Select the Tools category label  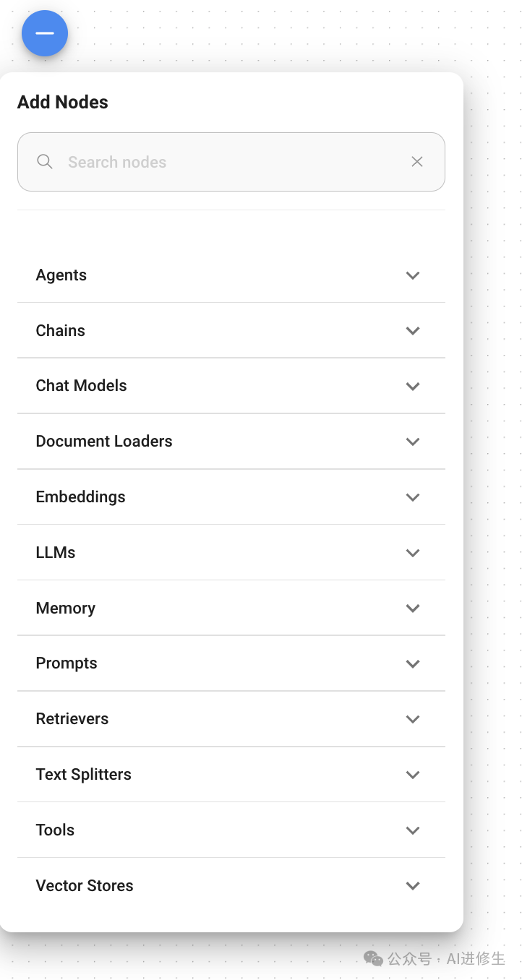tap(55, 830)
